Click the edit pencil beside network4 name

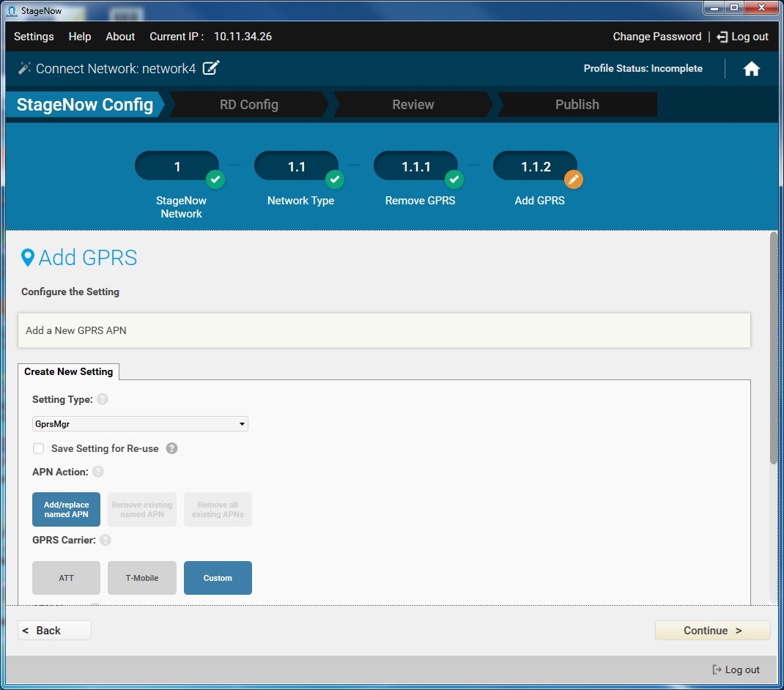[211, 68]
